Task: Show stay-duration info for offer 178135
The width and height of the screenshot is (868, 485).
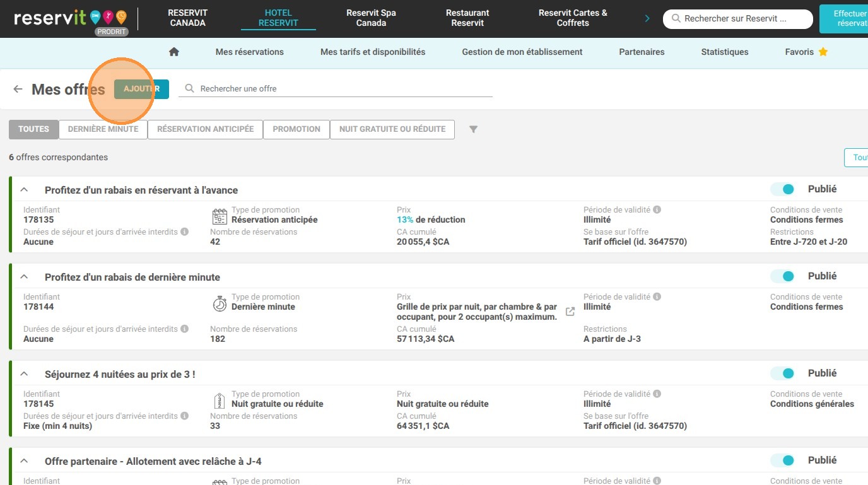Action: point(185,231)
